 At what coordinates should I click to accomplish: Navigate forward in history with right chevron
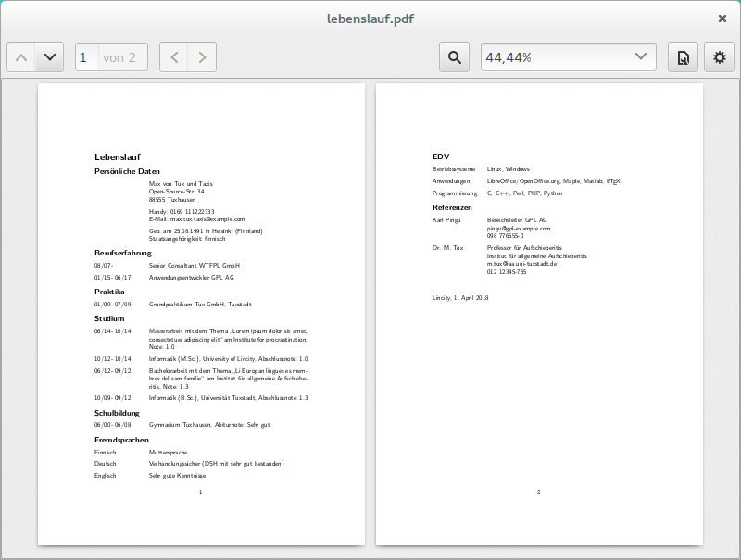point(202,57)
